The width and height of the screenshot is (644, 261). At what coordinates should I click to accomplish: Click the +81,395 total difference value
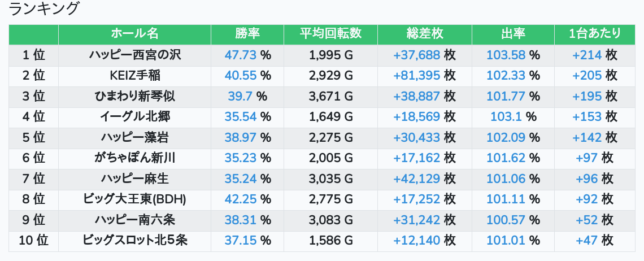pyautogui.click(x=417, y=76)
